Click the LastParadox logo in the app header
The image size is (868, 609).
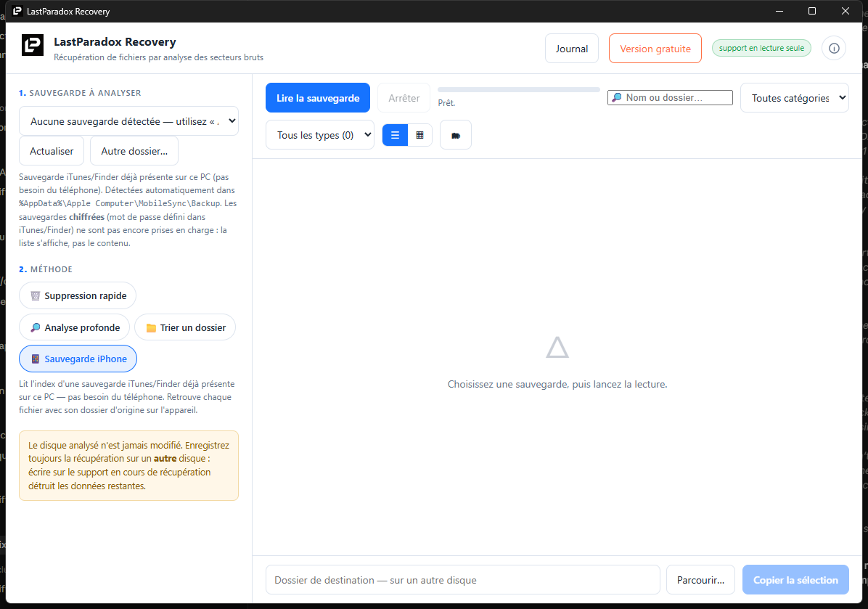pos(32,45)
